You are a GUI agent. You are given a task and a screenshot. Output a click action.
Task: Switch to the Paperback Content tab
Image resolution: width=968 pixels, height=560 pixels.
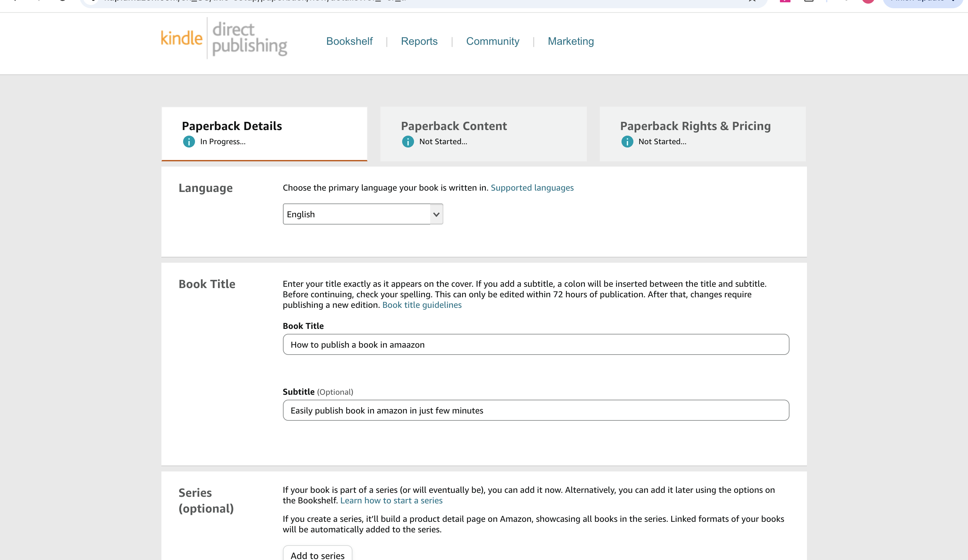pos(483,134)
